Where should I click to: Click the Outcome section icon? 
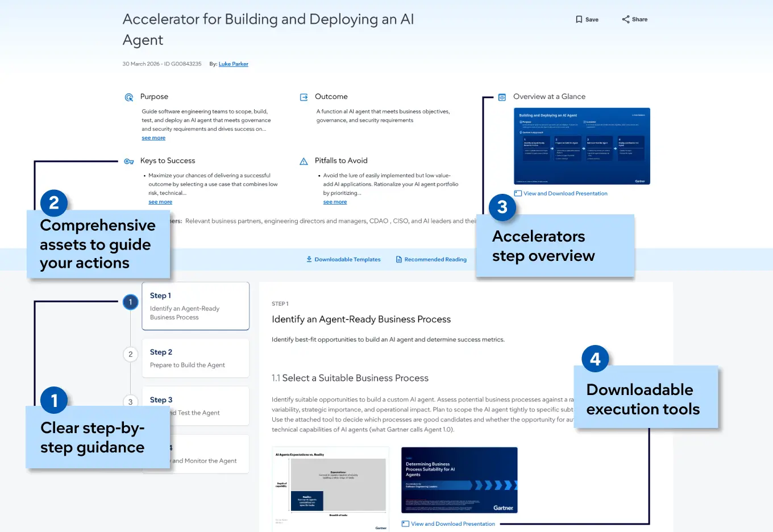304,97
